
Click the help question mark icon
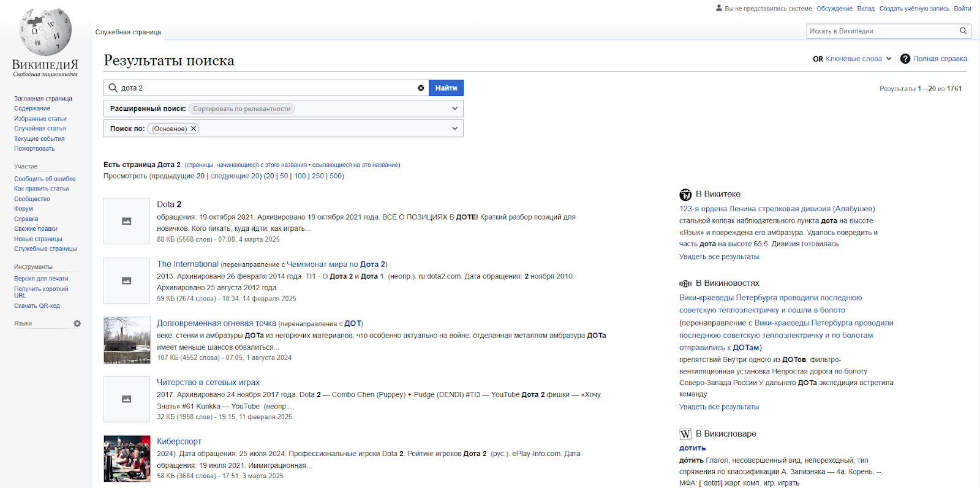(x=905, y=59)
